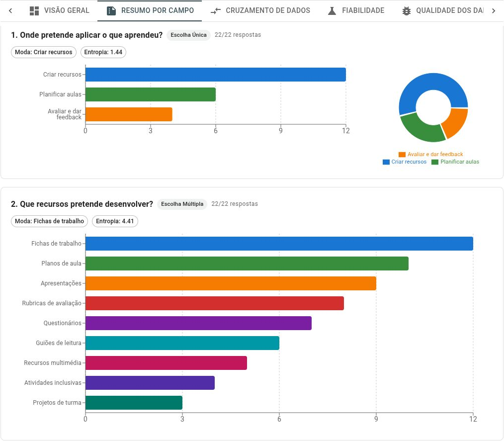The height and width of the screenshot is (441, 504).
Task: Click the teal Guiões de leitura bar
Action: (182, 343)
